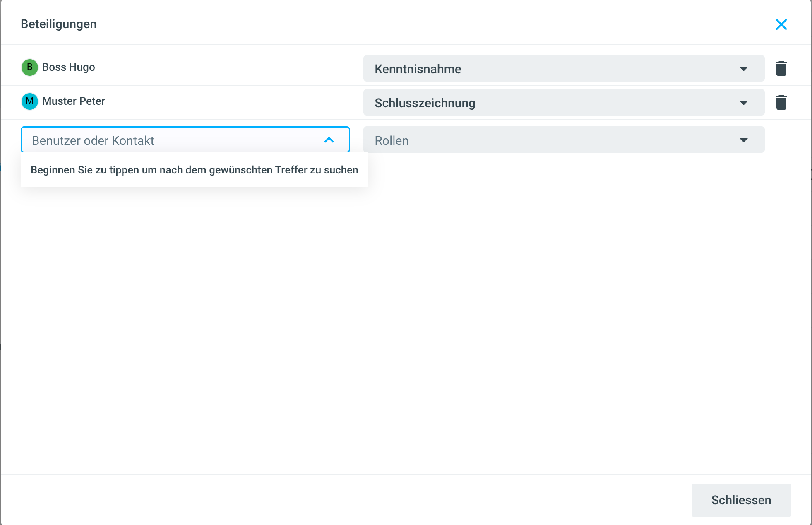Click the blue M avatar of Muster Peter
Image resolution: width=812 pixels, height=525 pixels.
click(x=29, y=101)
